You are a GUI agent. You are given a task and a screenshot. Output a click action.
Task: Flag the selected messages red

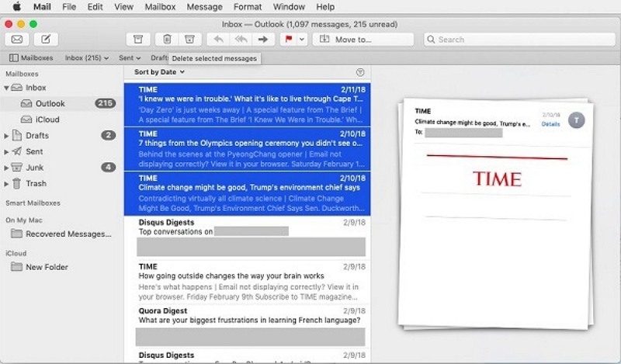[x=289, y=40]
